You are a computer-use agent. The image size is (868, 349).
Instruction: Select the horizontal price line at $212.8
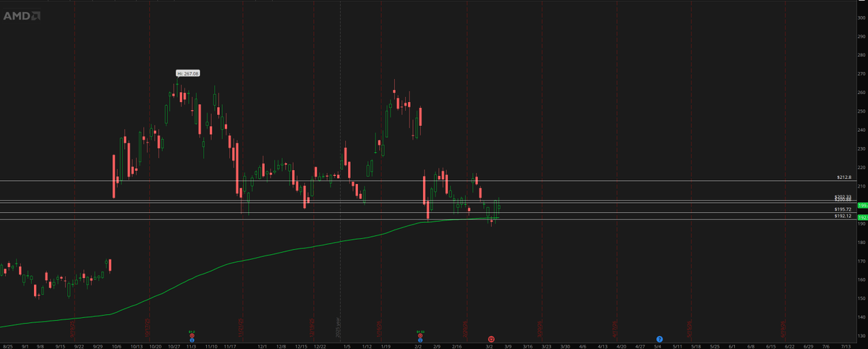point(428,181)
